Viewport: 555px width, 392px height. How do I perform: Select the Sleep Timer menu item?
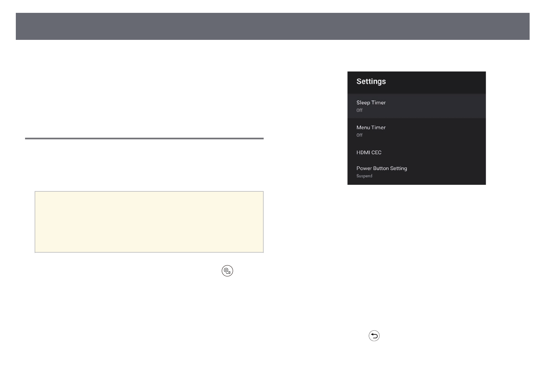click(371, 103)
